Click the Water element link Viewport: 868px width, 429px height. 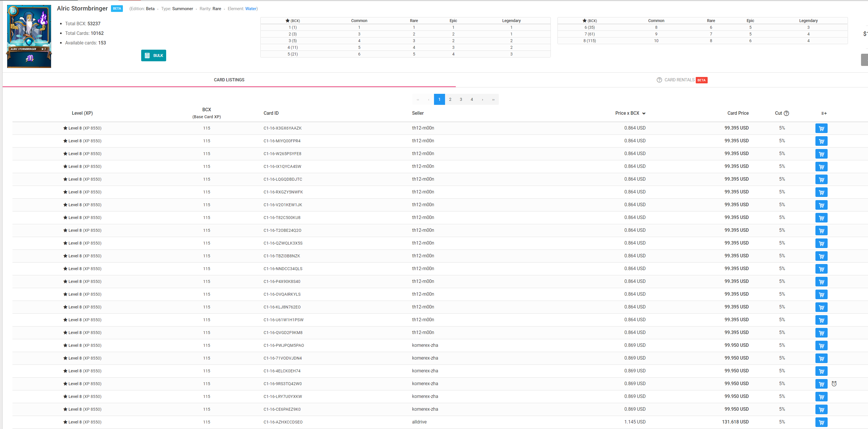pos(250,9)
